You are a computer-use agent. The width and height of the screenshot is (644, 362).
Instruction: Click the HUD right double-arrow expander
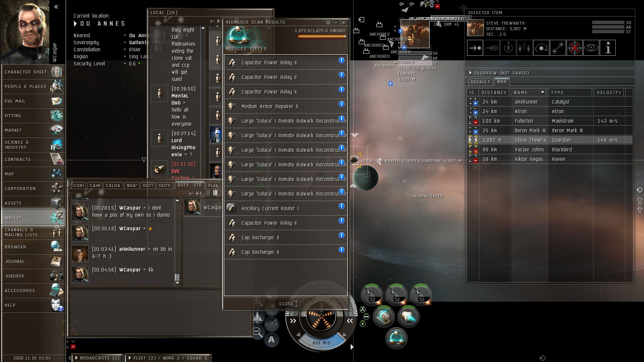(x=350, y=320)
